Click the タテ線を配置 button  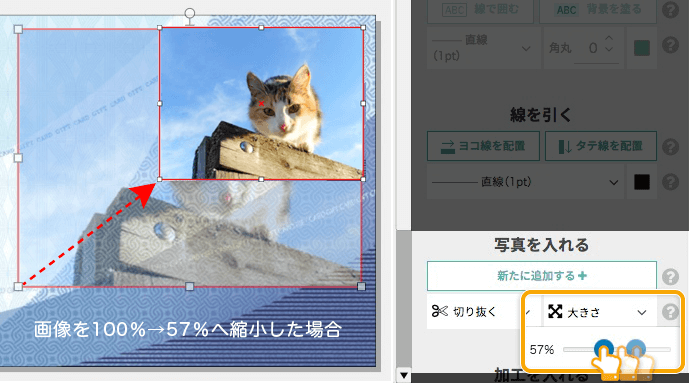tap(601, 146)
